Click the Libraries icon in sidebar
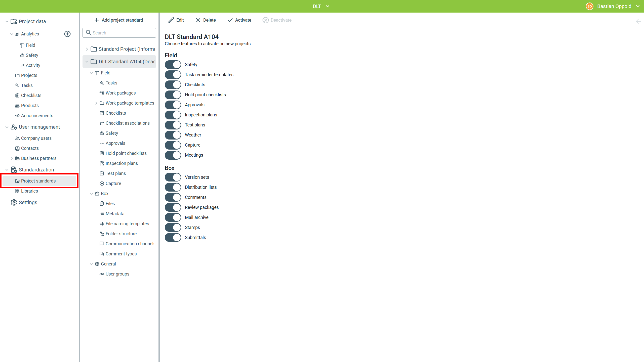Screen dimensions: 644x362 tap(17, 191)
